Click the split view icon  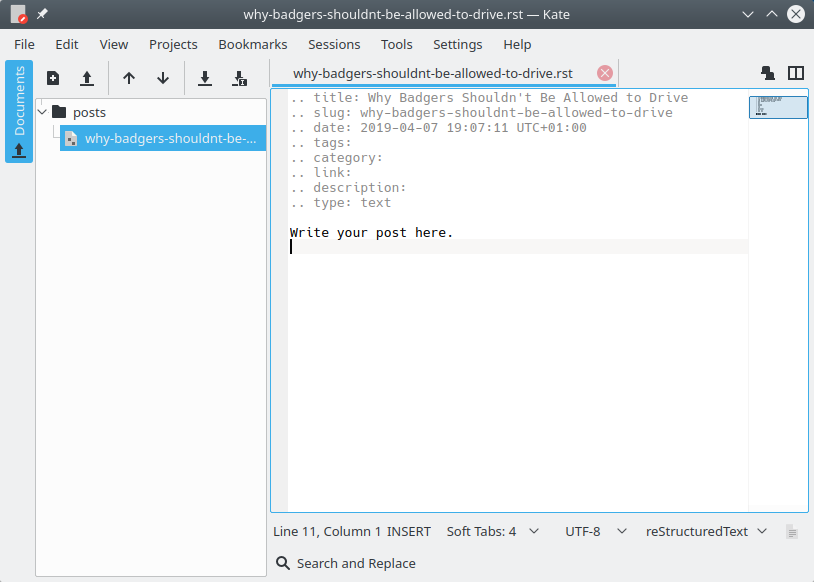pos(796,73)
